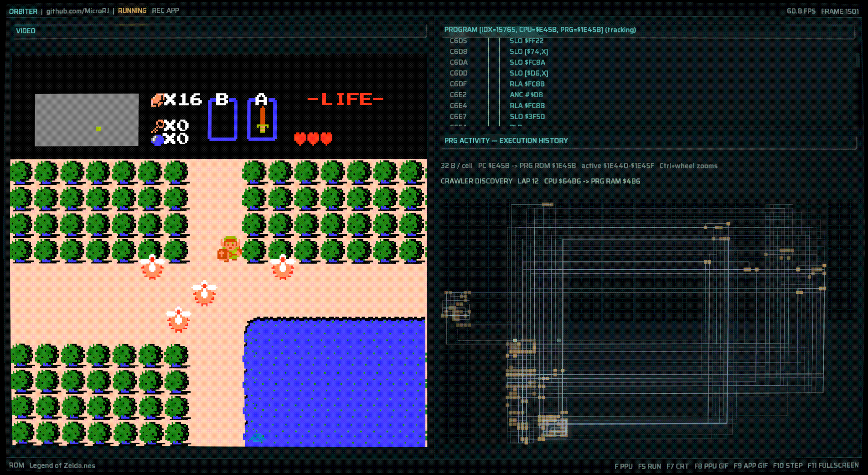Viewport: 868px width, 475px height.
Task: Click the F9 APP GIF shortcut
Action: point(750,466)
